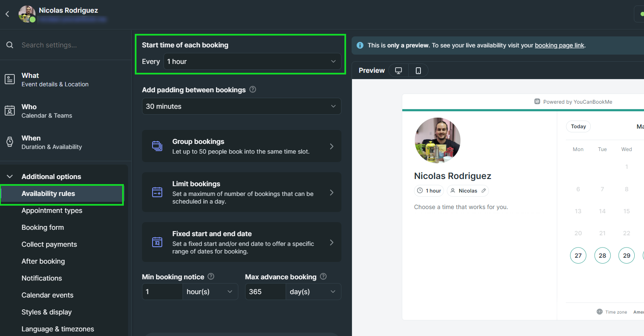Open After booking settings

tap(43, 261)
